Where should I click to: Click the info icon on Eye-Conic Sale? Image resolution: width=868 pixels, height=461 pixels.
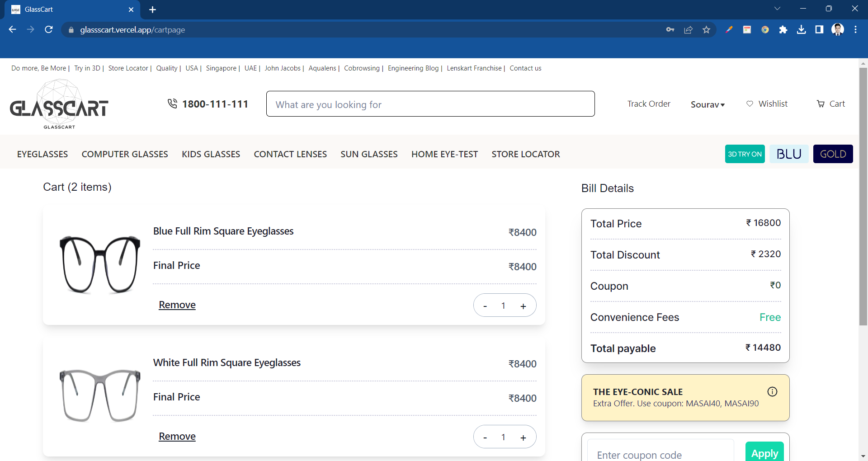point(772,391)
